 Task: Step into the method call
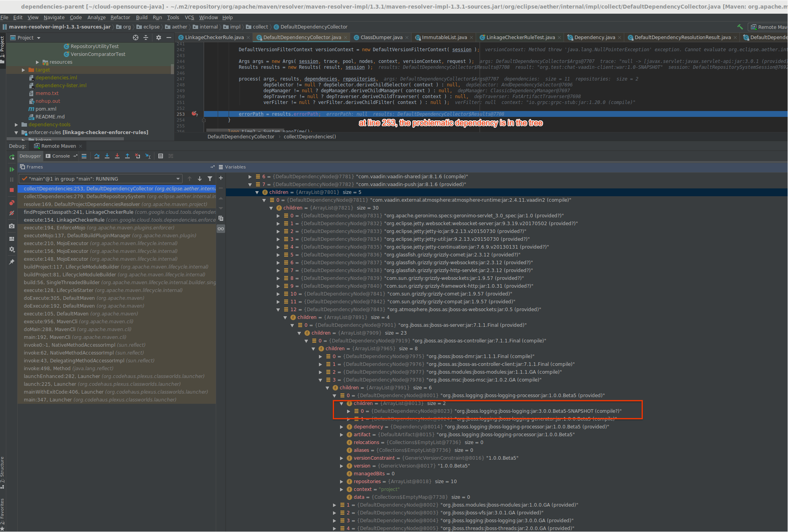[x=107, y=156]
